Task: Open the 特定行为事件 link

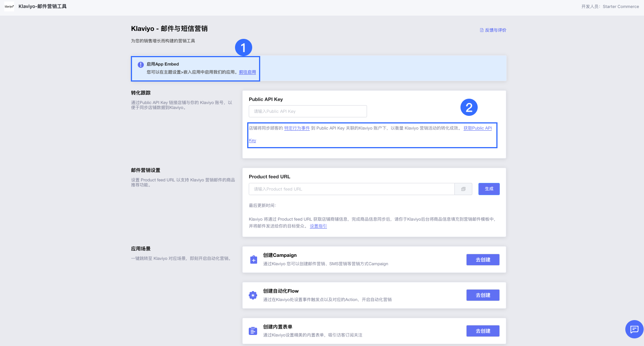Action: point(297,128)
